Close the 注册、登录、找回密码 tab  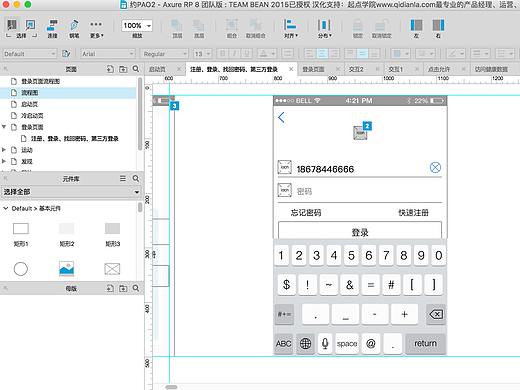click(x=291, y=69)
